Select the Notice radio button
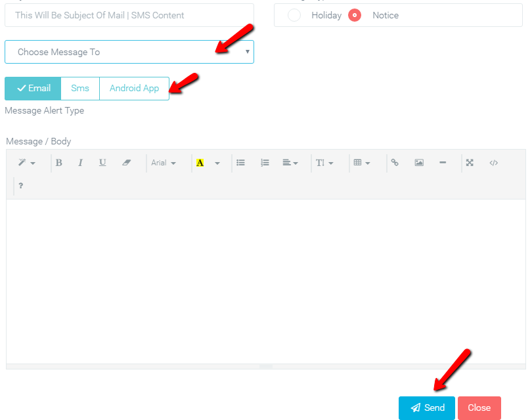The width and height of the screenshot is (532, 420). (x=355, y=15)
